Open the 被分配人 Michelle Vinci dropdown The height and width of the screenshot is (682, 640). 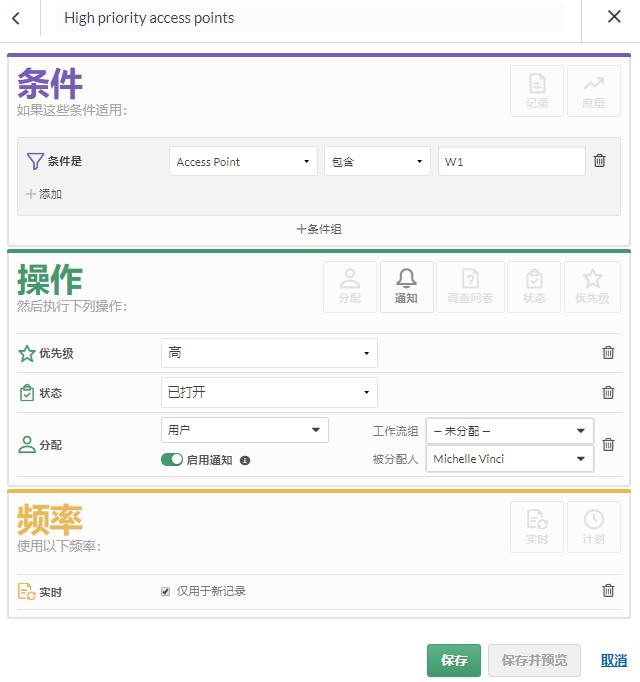(509, 459)
